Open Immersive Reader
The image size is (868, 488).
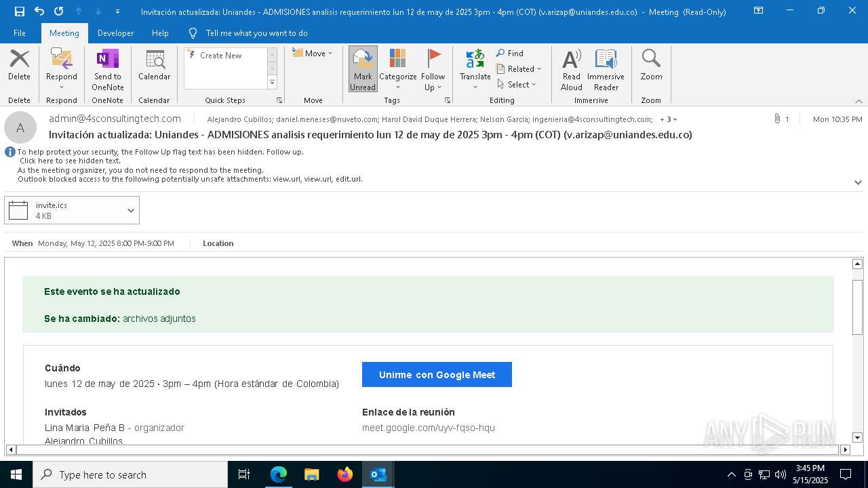606,69
